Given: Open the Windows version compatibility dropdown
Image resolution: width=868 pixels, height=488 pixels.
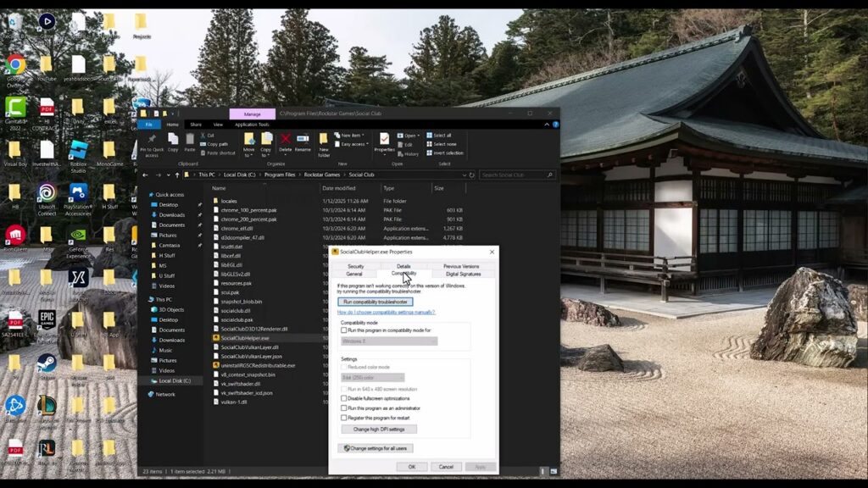Looking at the screenshot, I should pyautogui.click(x=389, y=341).
